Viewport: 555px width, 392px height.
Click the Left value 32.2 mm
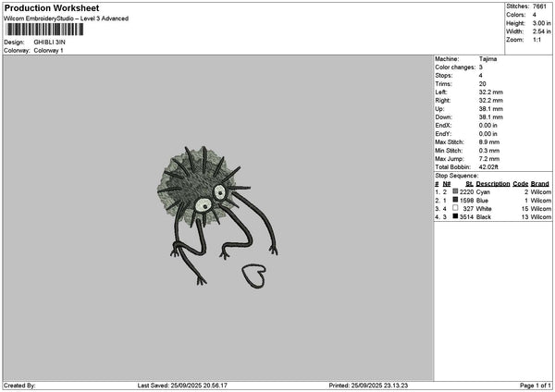tap(490, 92)
